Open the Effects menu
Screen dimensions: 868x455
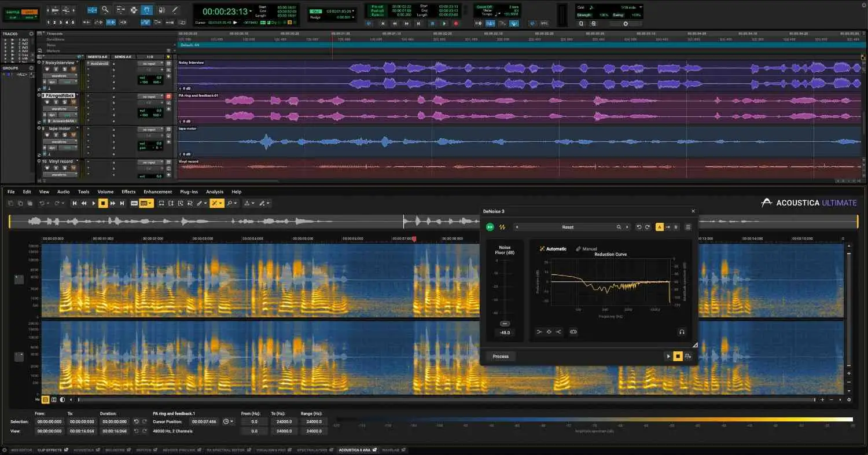tap(128, 192)
